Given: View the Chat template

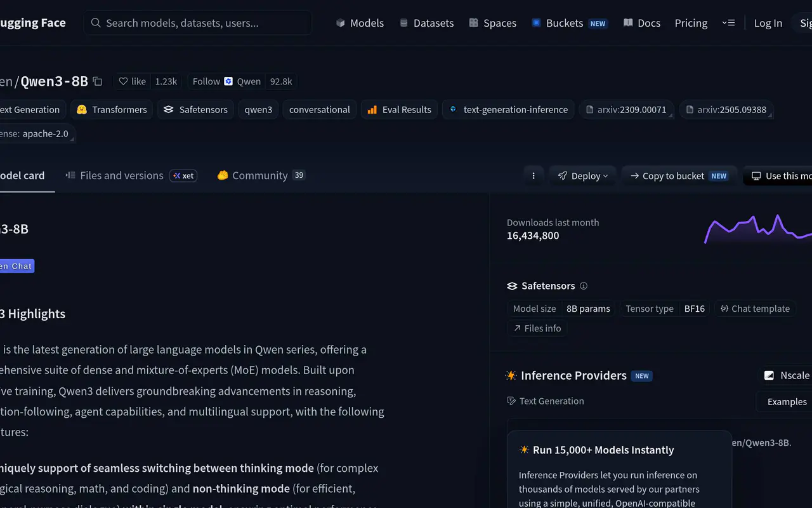Looking at the screenshot, I should [x=755, y=309].
